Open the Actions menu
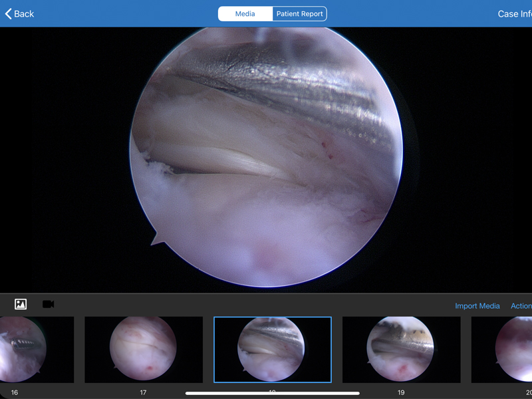The width and height of the screenshot is (532, 399). point(521,306)
